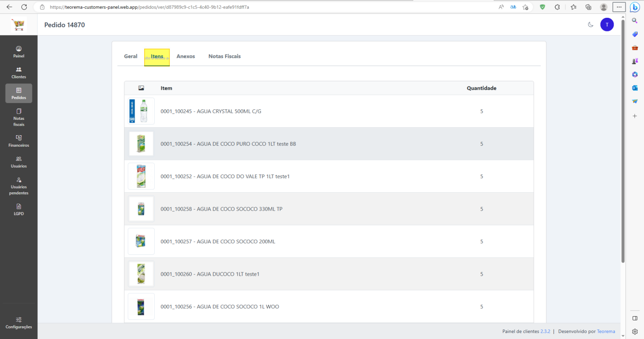Open the LGPD section in sidebar
644x339 pixels.
click(x=19, y=210)
